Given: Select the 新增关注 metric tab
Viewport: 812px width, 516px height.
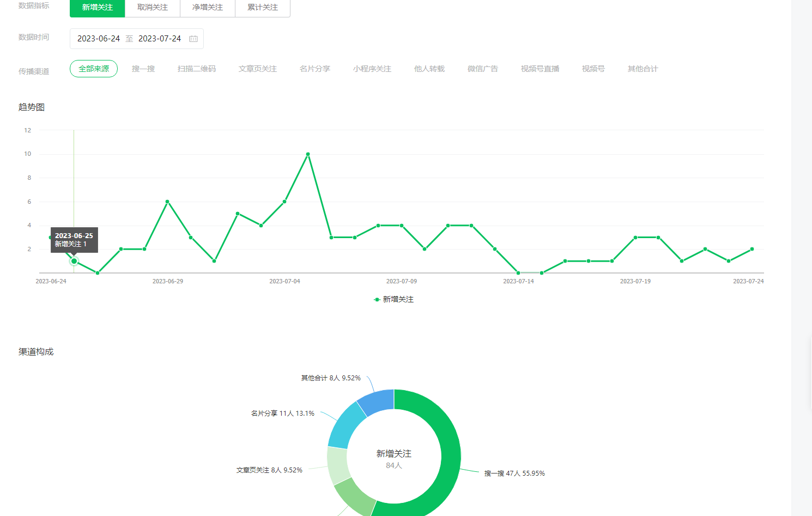Looking at the screenshot, I should [98, 8].
